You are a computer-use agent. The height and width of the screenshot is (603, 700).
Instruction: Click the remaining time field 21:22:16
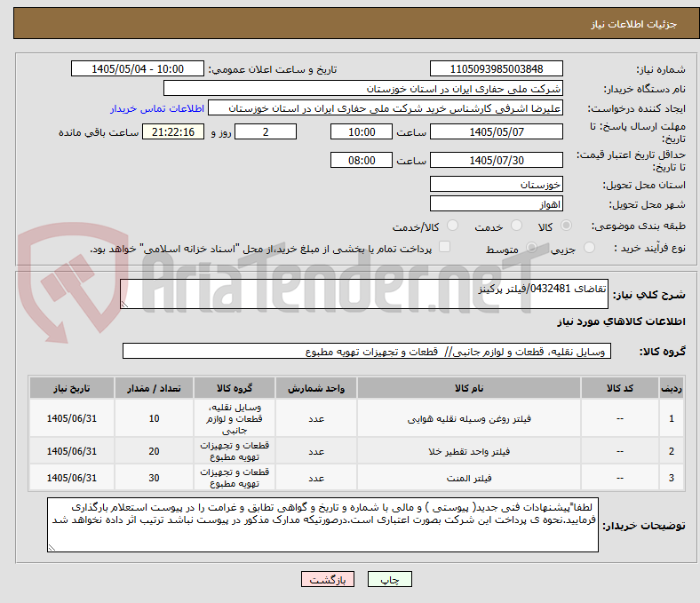(173, 131)
